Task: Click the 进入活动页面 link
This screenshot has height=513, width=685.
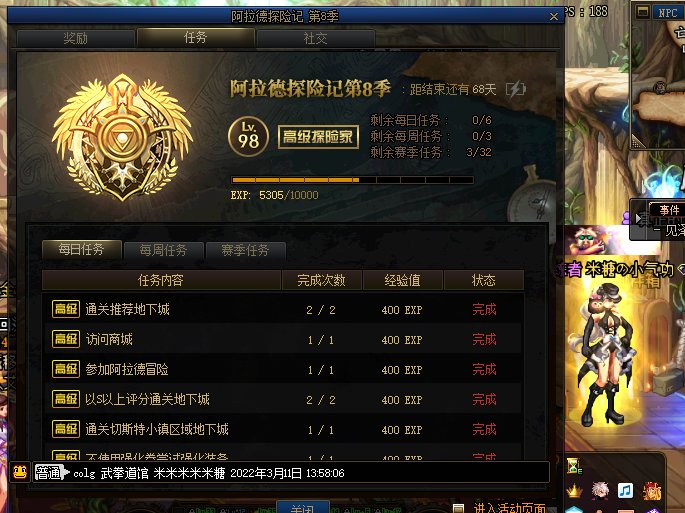Action: point(510,508)
